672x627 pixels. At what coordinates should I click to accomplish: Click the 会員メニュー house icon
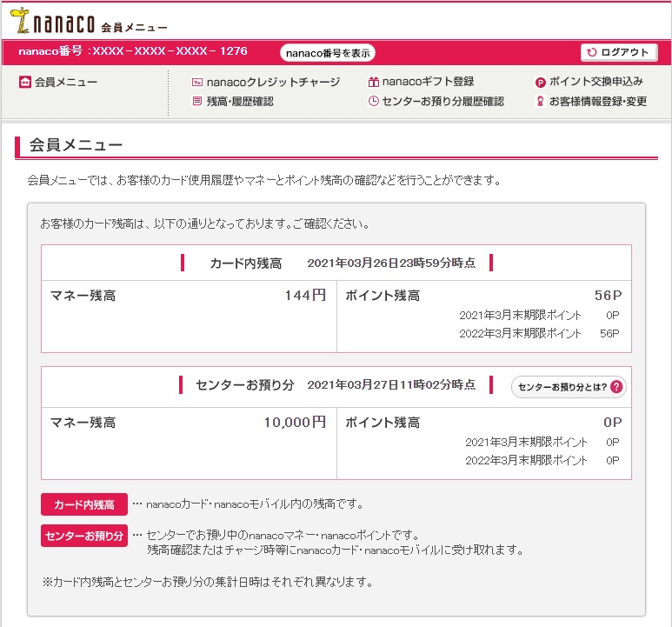coord(25,82)
